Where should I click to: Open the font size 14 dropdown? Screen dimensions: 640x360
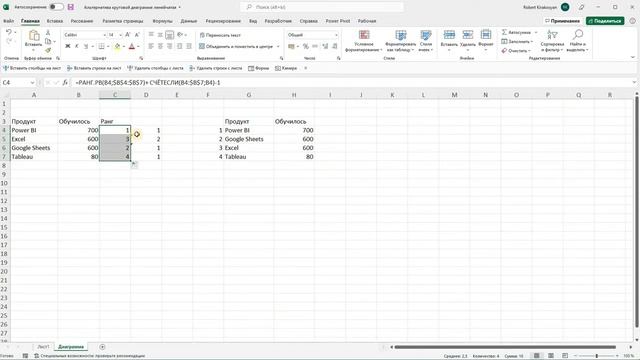pos(120,35)
